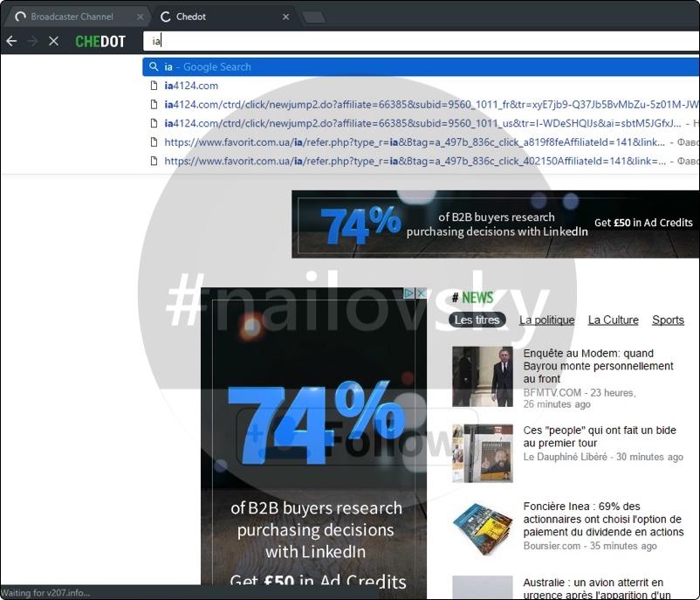Click the LinkedIn 74% banner ad
This screenshot has height=600, width=700.
pyautogui.click(x=495, y=224)
